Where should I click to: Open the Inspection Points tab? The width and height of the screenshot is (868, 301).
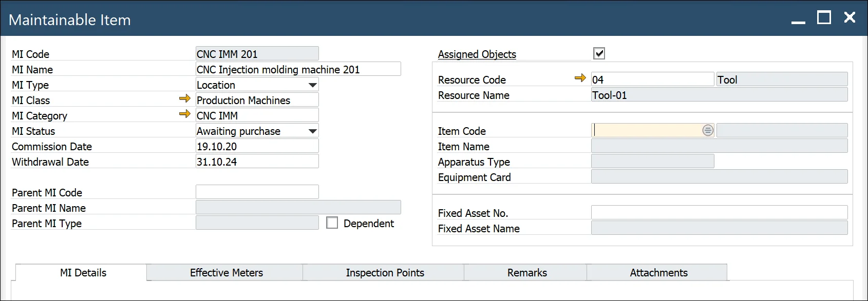(385, 273)
